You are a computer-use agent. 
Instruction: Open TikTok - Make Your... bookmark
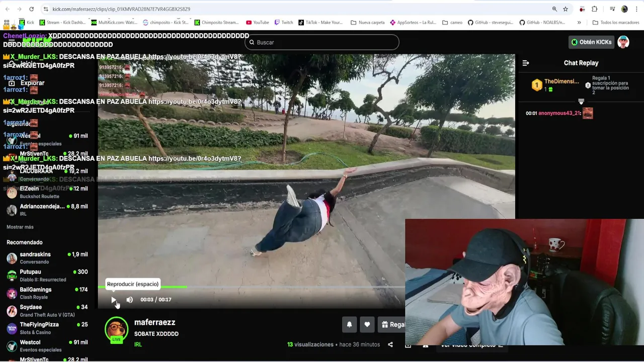[x=320, y=23]
